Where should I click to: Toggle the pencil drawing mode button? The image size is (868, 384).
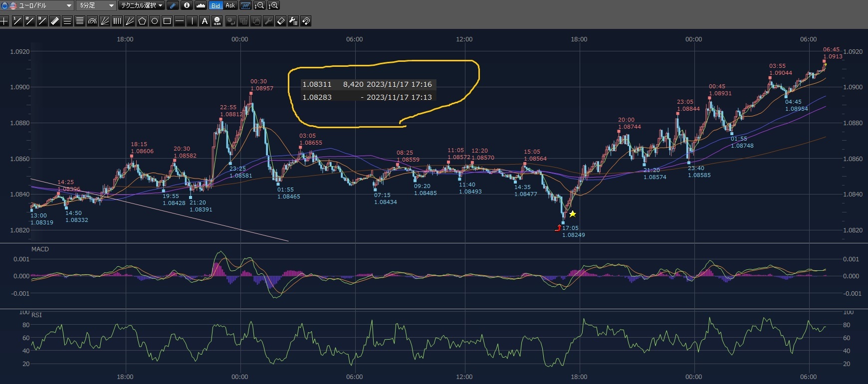coord(173,5)
